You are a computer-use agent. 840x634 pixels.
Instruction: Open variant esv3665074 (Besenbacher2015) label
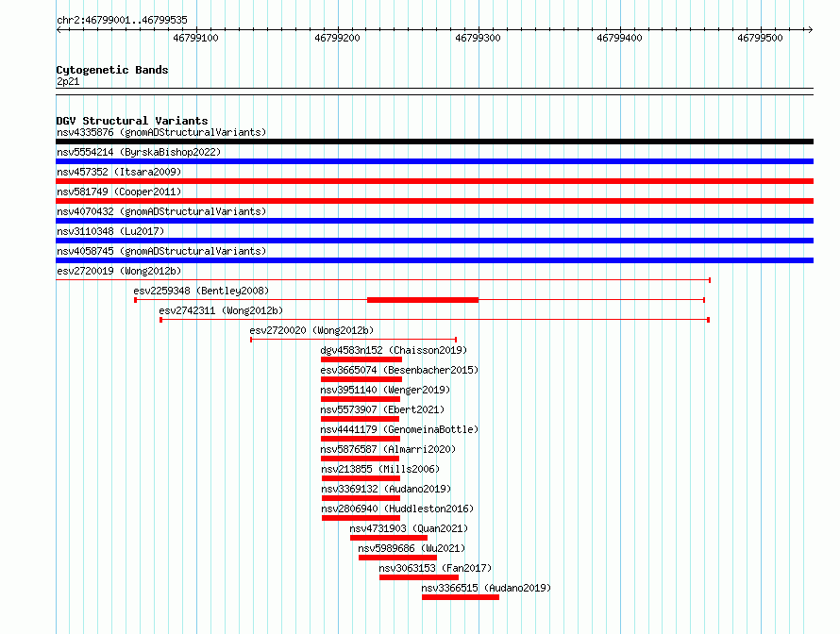point(399,370)
